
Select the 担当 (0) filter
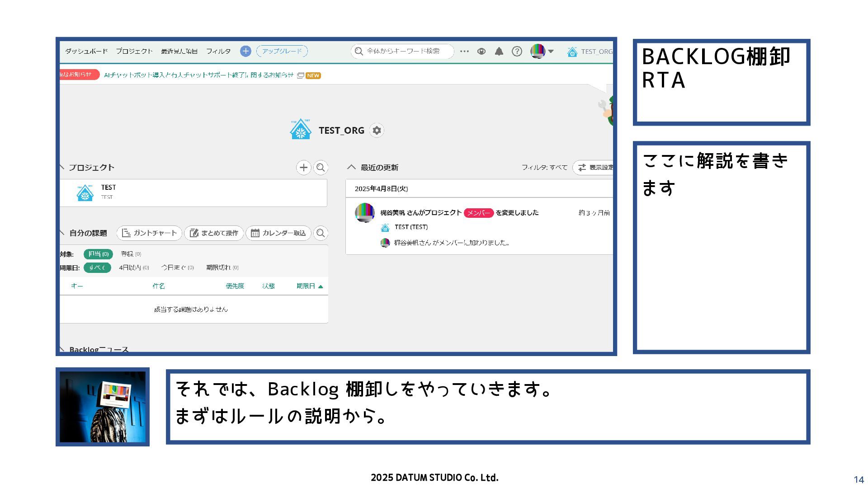pos(98,254)
